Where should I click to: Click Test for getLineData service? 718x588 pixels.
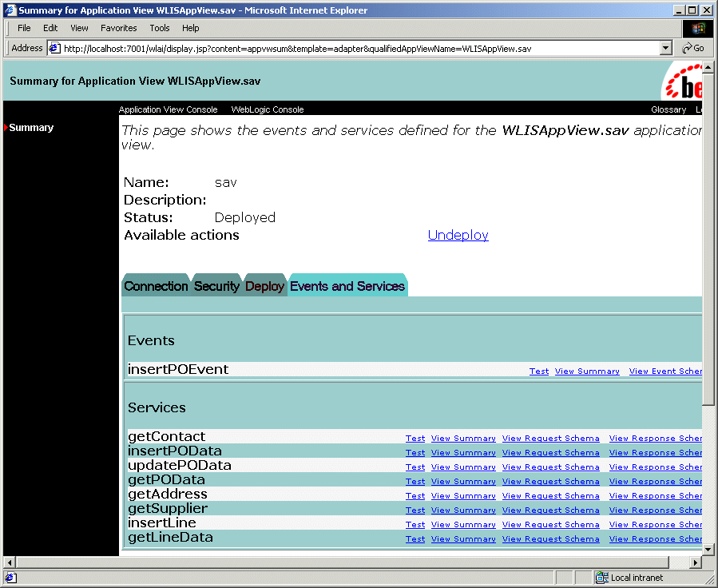[x=415, y=539]
